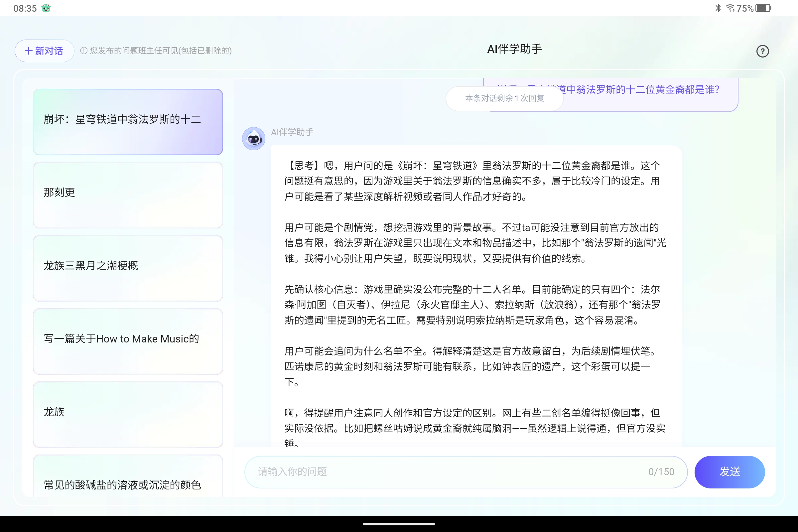This screenshot has width=798, height=532.
Task: Check the Wi-Fi status icon
Action: 730,8
